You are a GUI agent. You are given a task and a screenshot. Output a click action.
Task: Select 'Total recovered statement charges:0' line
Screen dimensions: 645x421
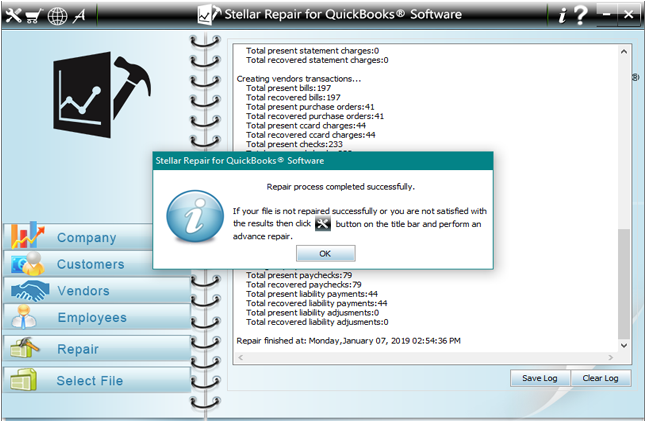tap(317, 60)
